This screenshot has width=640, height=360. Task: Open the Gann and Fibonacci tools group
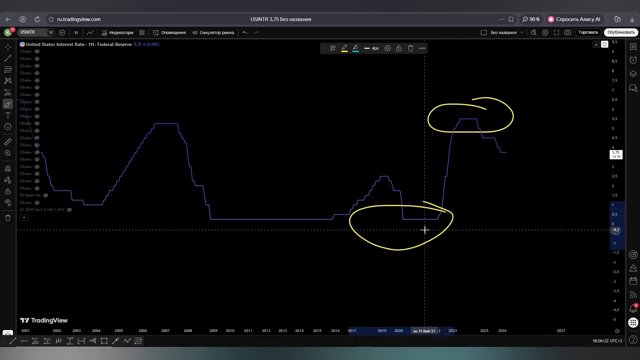(x=8, y=70)
